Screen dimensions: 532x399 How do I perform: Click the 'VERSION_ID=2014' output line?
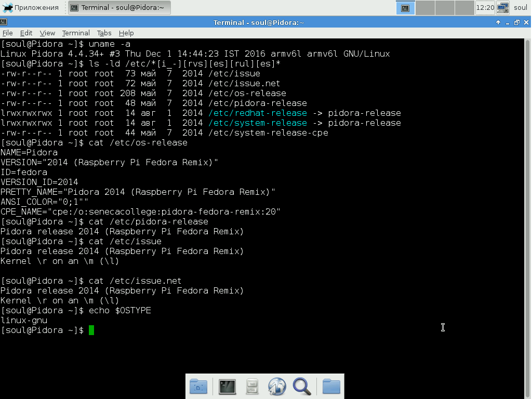coord(39,182)
